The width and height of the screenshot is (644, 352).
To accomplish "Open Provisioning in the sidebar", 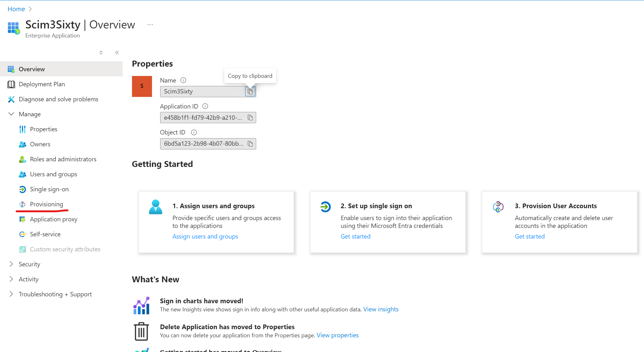I will click(x=46, y=204).
